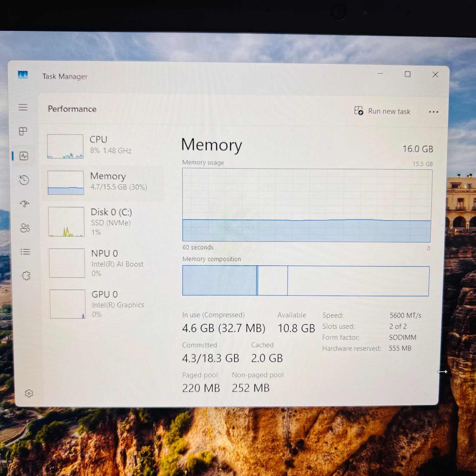Click the Run new task icon
476x476 pixels.
(359, 111)
